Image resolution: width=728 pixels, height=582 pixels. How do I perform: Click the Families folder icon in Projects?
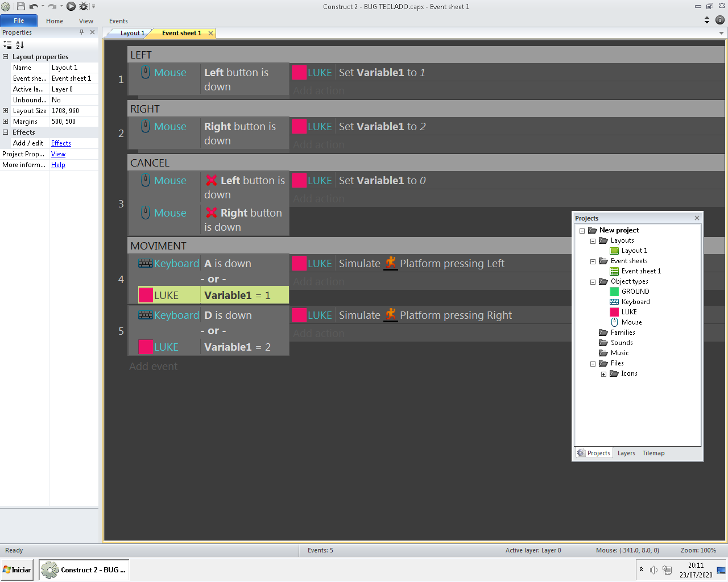point(603,332)
